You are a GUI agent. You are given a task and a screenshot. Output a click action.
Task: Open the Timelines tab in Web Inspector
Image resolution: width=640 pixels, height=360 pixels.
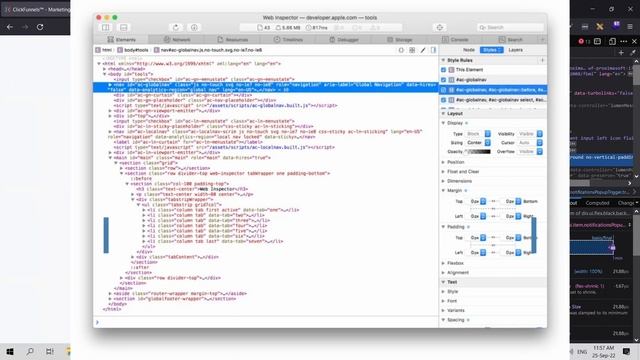[288, 40]
